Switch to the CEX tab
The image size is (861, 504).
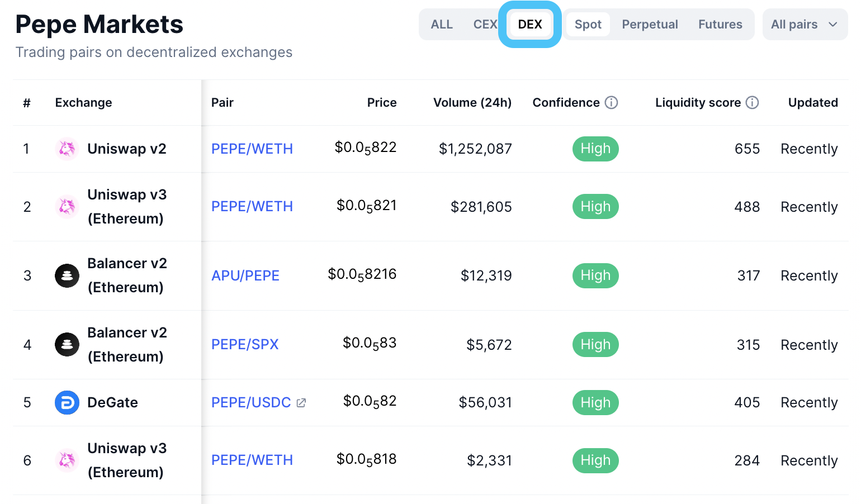click(485, 24)
